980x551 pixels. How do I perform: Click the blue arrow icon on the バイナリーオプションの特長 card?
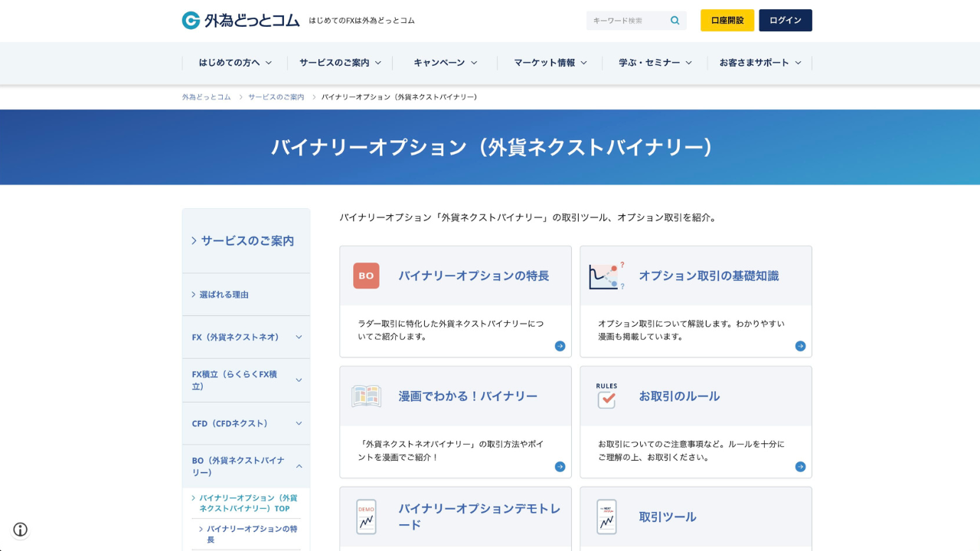pyautogui.click(x=560, y=346)
